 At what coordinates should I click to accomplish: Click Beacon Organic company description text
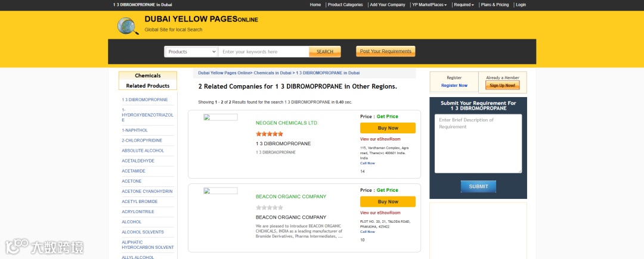299,231
